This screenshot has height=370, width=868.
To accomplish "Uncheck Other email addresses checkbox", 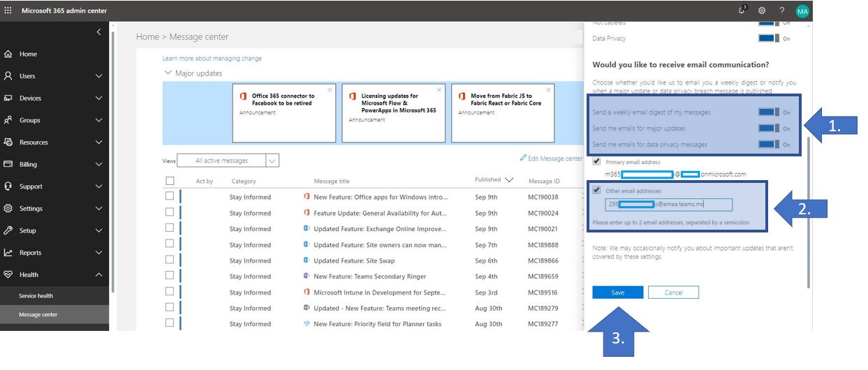I will tap(596, 190).
